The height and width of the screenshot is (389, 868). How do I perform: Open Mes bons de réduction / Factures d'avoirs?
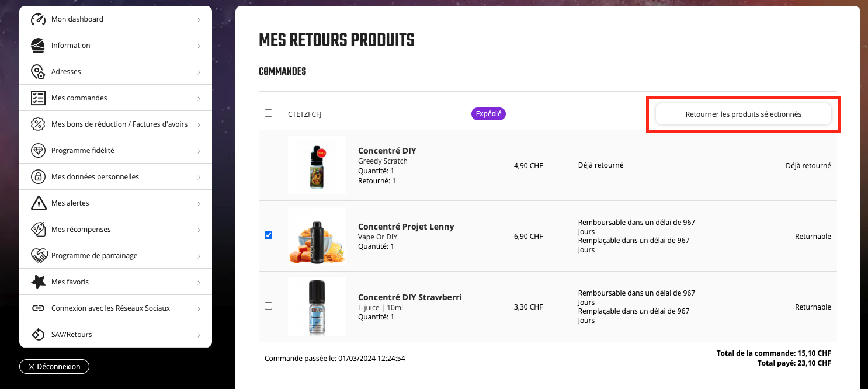116,124
